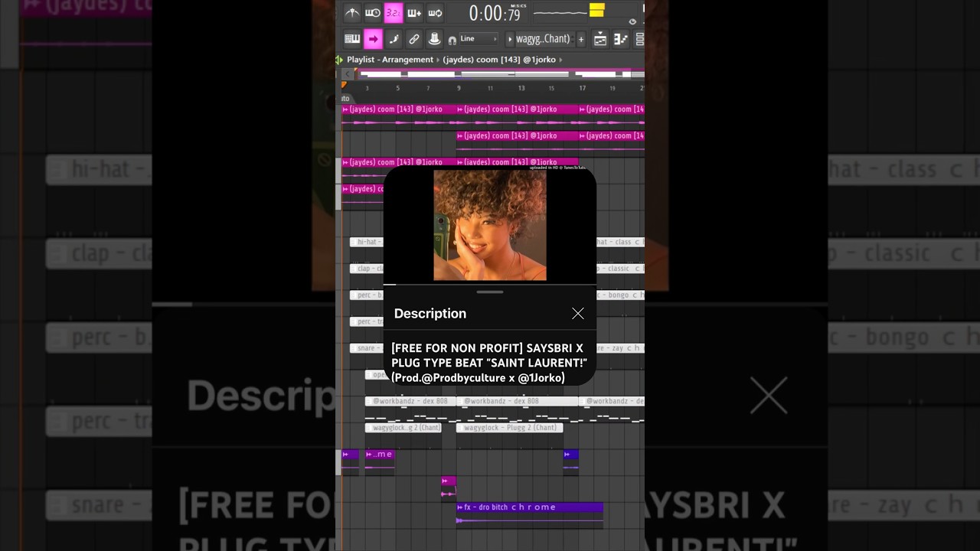Viewport: 980px width, 551px height.
Task: Open the channel rack step icon
Action: pos(620,39)
